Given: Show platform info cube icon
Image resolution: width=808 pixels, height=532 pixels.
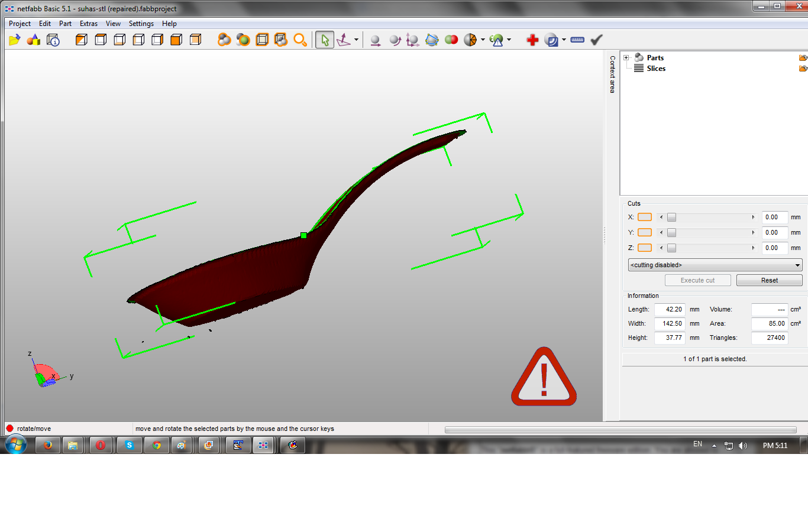Looking at the screenshot, I should coord(53,40).
